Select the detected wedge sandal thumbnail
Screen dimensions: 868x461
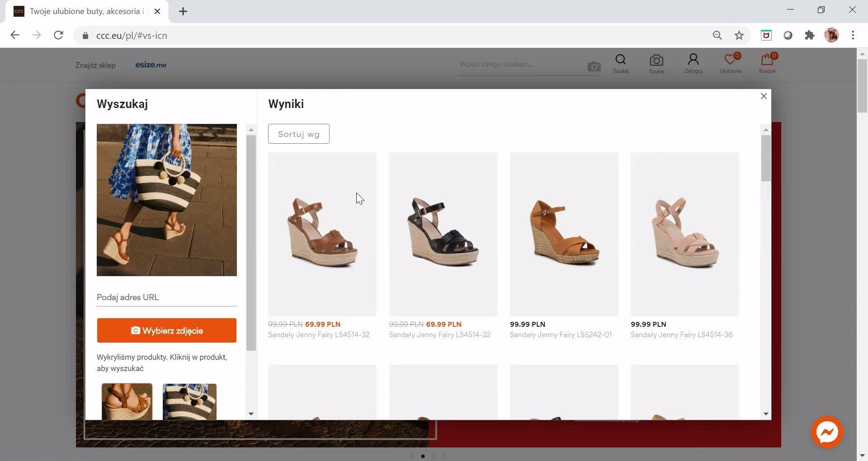(127, 402)
